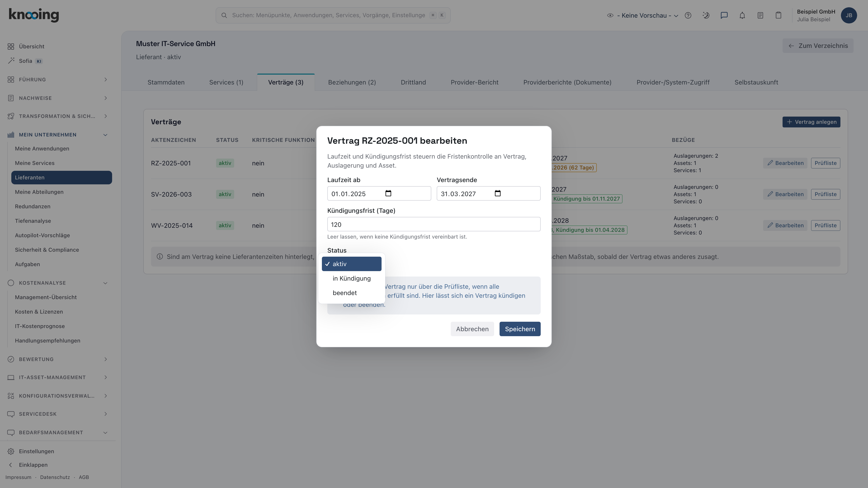Open Prüfliste for WV-2025-014
Image resolution: width=868 pixels, height=488 pixels.
point(825,225)
